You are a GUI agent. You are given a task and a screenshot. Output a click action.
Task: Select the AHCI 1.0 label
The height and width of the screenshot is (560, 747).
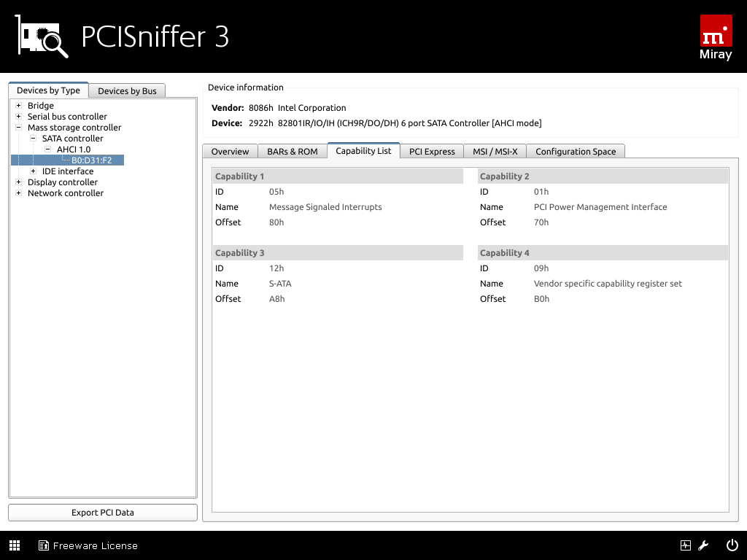[x=74, y=149]
